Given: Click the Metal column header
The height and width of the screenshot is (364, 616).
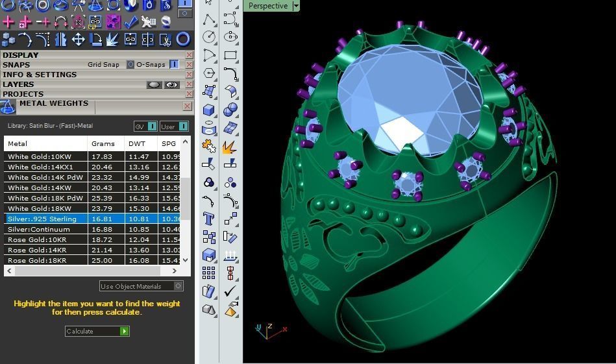Looking at the screenshot, I should tap(45, 143).
